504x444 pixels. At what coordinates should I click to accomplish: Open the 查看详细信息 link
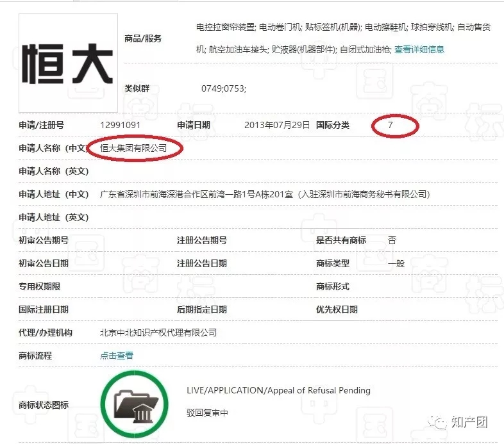tap(419, 49)
